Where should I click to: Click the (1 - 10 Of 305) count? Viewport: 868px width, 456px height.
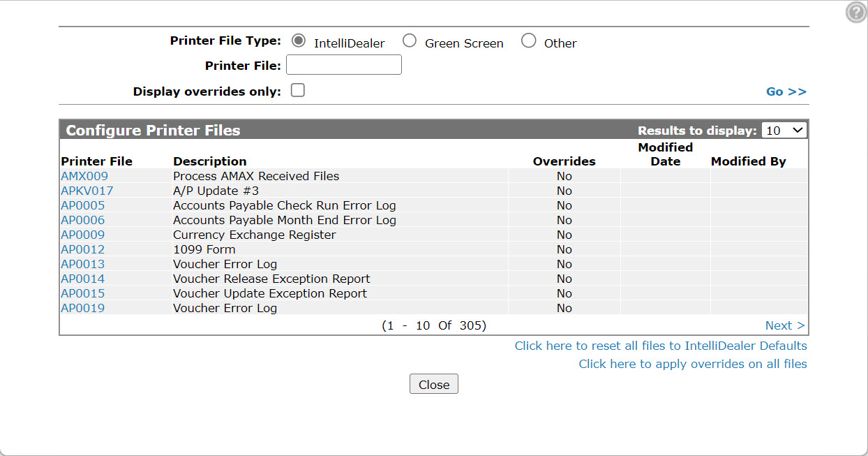(434, 325)
